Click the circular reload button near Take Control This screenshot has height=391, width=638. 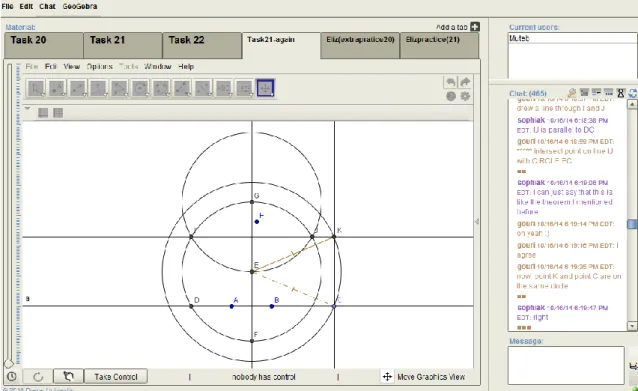38,377
